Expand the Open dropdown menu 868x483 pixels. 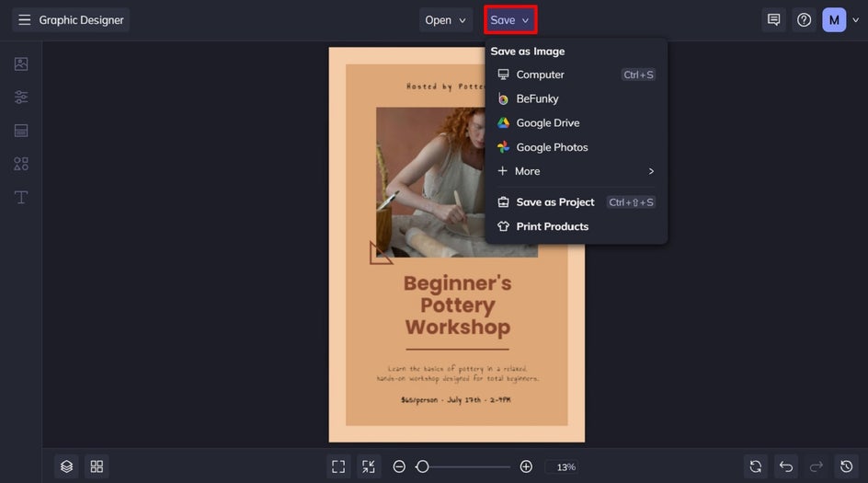[446, 20]
